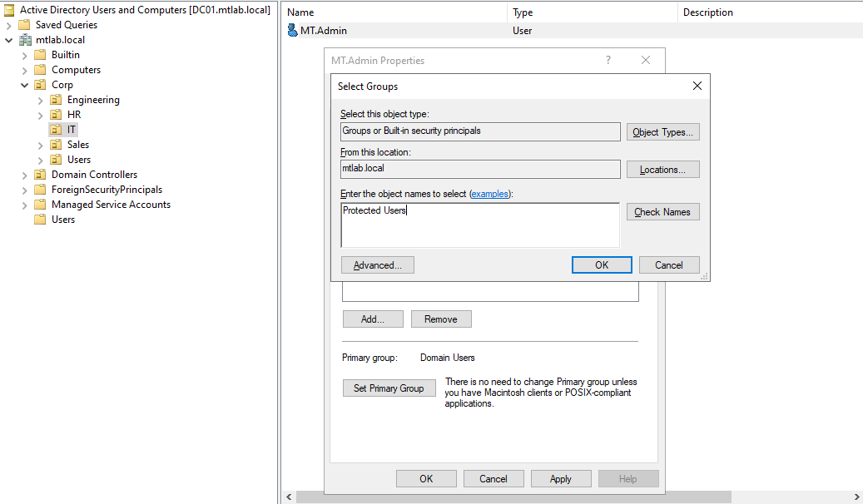
Task: Collapse the Corp OU node
Action: (x=24, y=86)
